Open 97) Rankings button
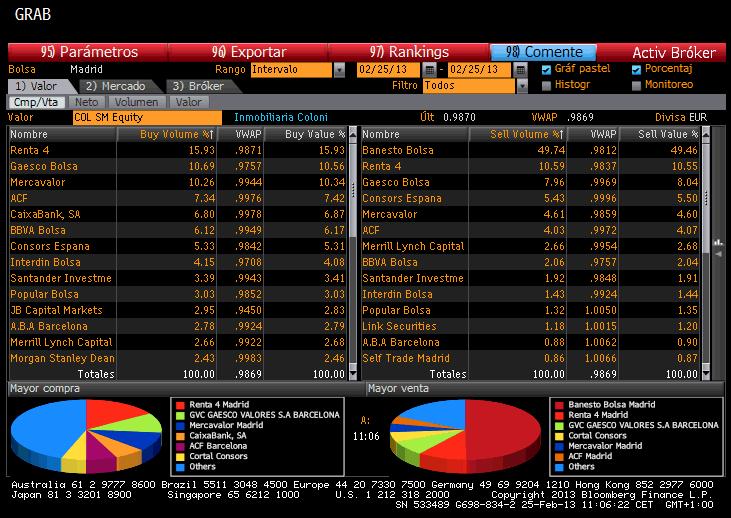Image resolution: width=731 pixels, height=518 pixels. [x=408, y=52]
